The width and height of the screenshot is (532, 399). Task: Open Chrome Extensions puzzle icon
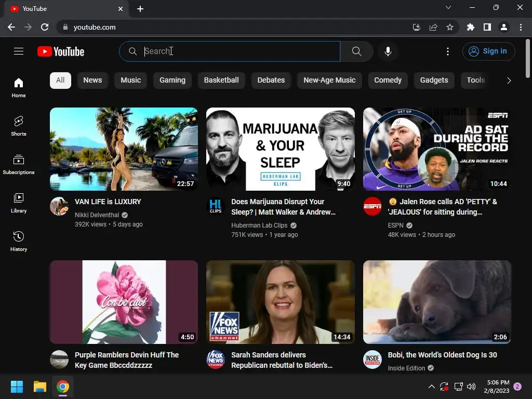point(471,27)
